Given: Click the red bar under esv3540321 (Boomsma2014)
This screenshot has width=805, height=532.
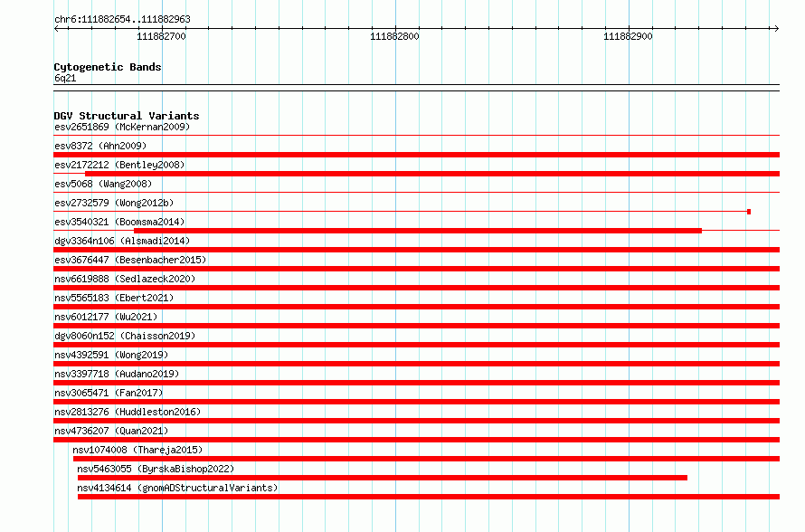Looking at the screenshot, I should [x=417, y=231].
